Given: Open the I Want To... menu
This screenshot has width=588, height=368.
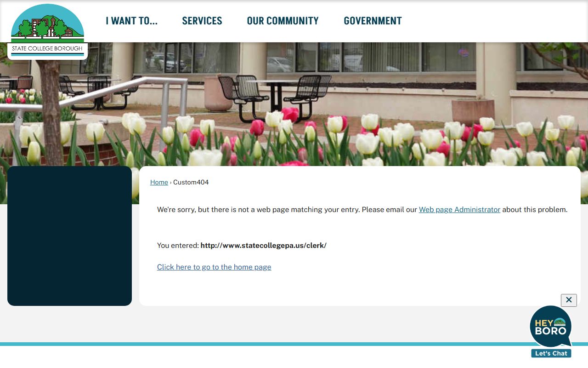Looking at the screenshot, I should pyautogui.click(x=131, y=21).
